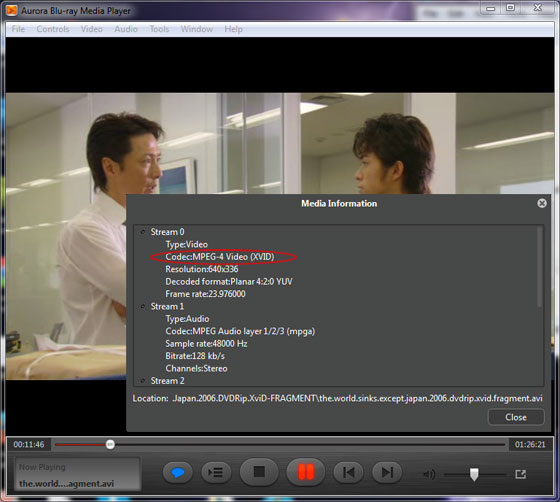Viewport: 560px width, 502px height.
Task: Toggle fullscreen with the expand icon
Action: [x=521, y=474]
